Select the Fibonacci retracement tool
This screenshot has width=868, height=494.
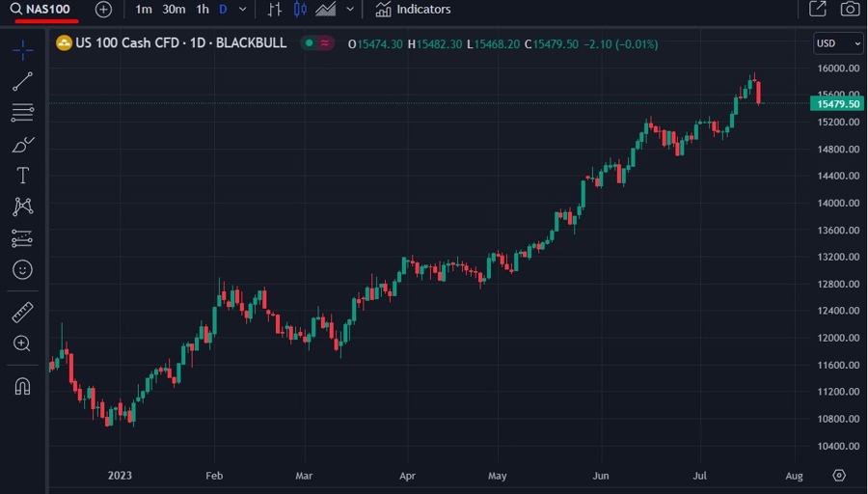pyautogui.click(x=23, y=113)
